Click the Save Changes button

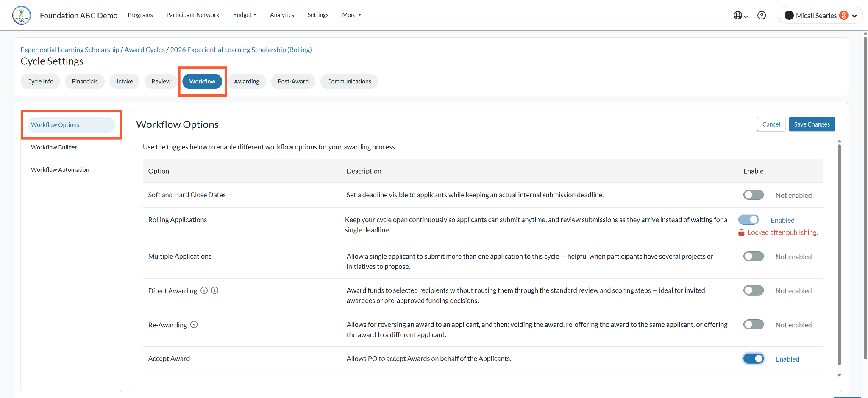click(x=812, y=124)
